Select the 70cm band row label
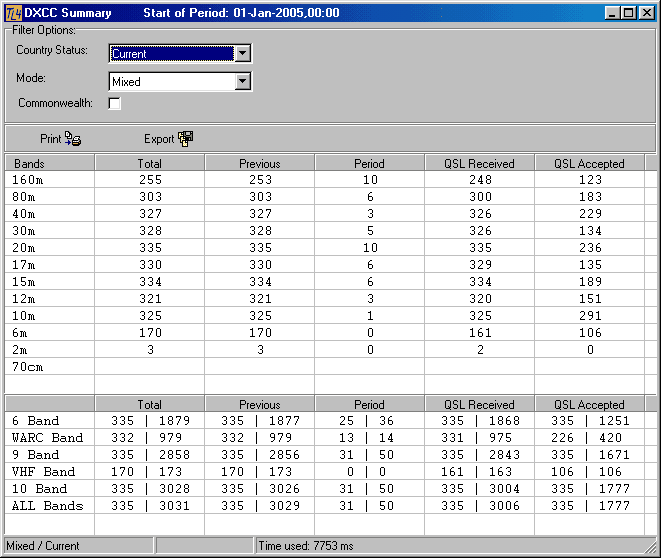 click(27, 367)
